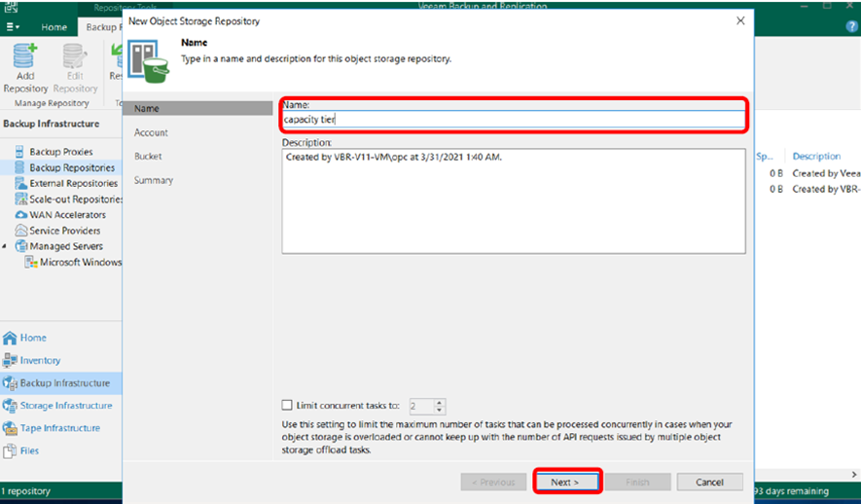Click the help question mark icon
The width and height of the screenshot is (861, 504).
coord(852,26)
